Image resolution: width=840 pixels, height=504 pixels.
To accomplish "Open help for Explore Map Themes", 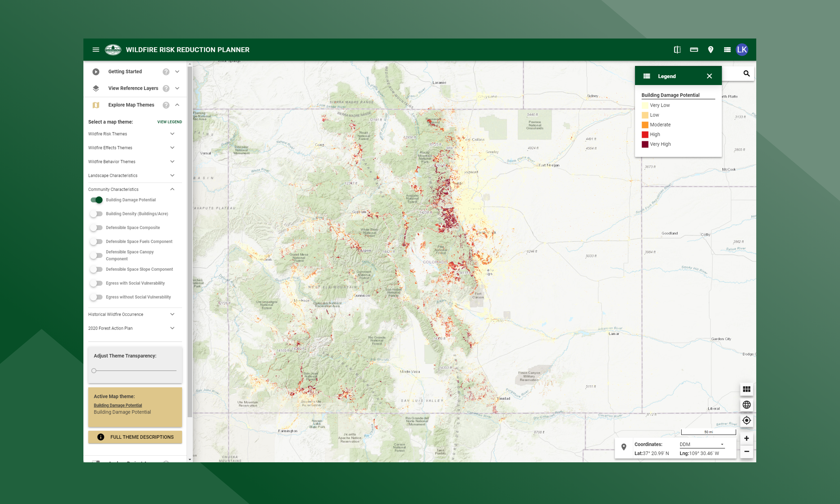I will click(166, 105).
